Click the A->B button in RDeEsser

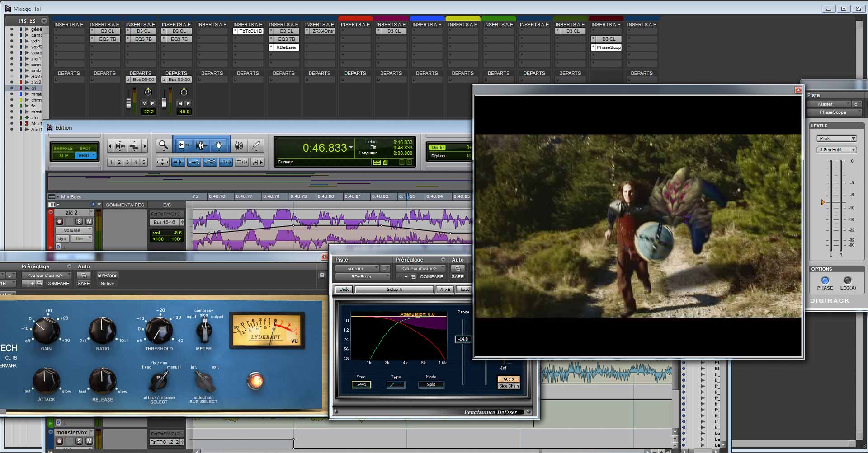445,290
